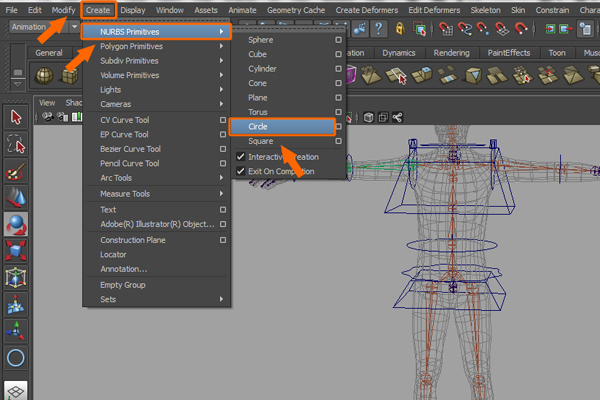The width and height of the screenshot is (600, 400).
Task: Open Cube option box
Action: point(338,54)
